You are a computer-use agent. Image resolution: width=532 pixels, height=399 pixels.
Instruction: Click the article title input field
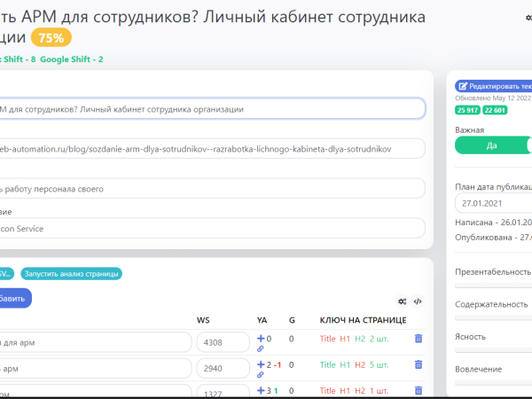pyautogui.click(x=213, y=108)
